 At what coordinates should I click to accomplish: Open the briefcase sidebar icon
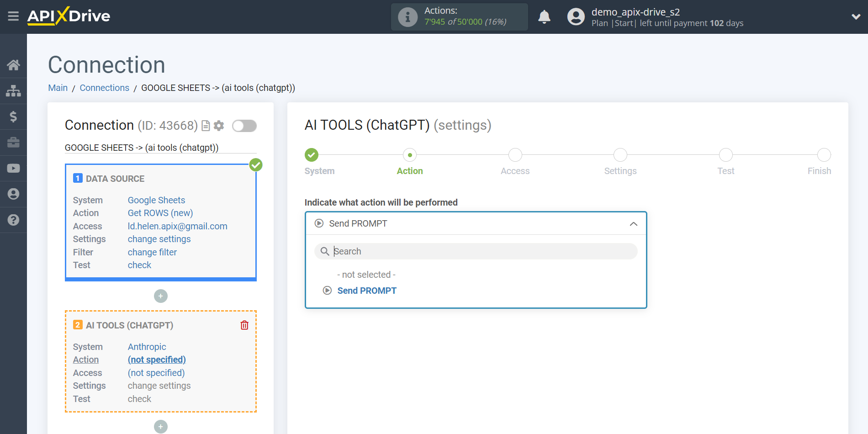click(x=13, y=143)
